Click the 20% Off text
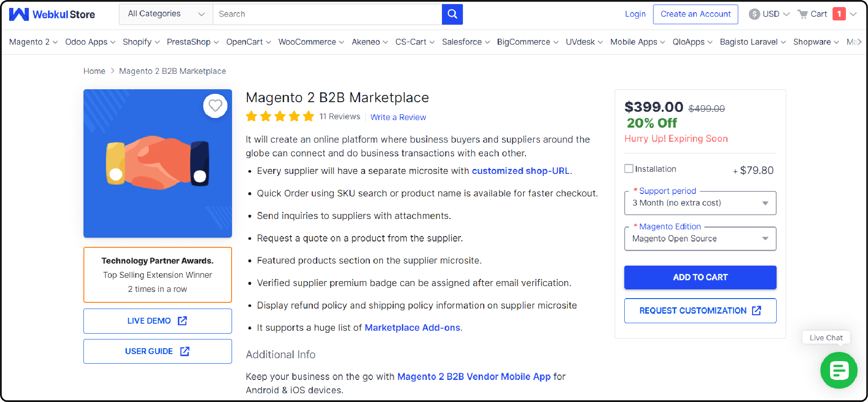The image size is (868, 402). [x=652, y=123]
